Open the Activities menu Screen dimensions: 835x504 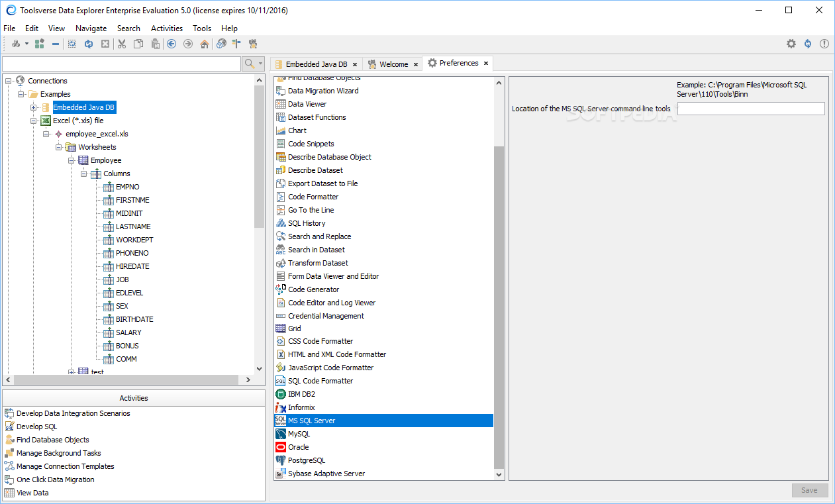coord(167,28)
